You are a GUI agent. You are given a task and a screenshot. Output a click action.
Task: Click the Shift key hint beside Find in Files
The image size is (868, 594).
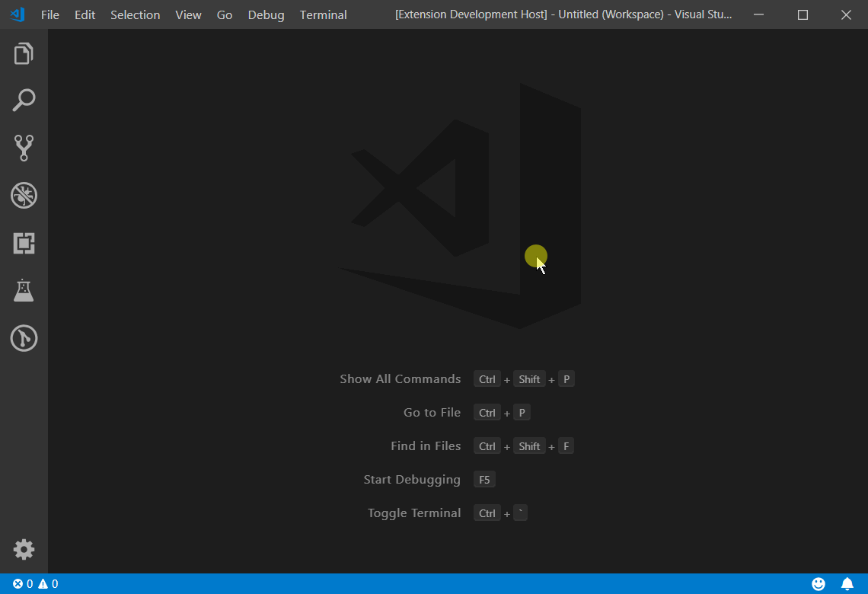click(529, 446)
